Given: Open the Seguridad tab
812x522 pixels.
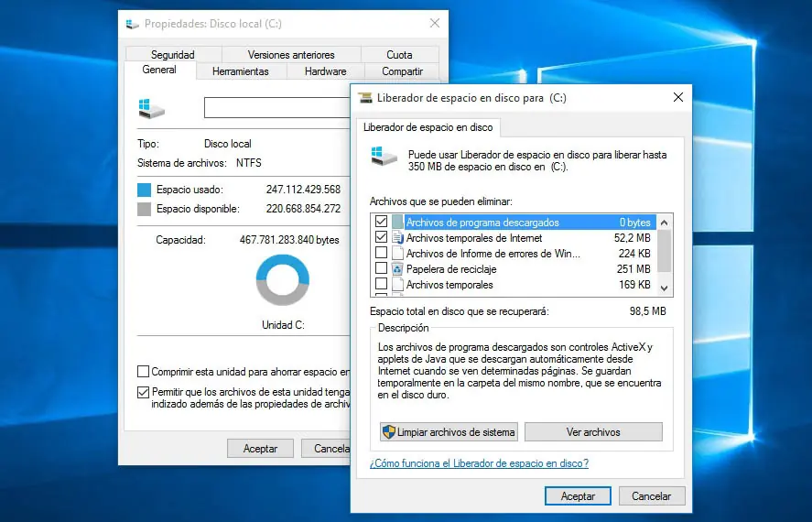Looking at the screenshot, I should pyautogui.click(x=173, y=54).
